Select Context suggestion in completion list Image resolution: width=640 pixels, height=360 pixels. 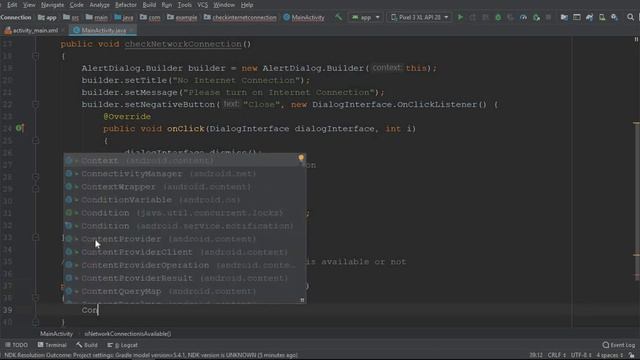184,160
